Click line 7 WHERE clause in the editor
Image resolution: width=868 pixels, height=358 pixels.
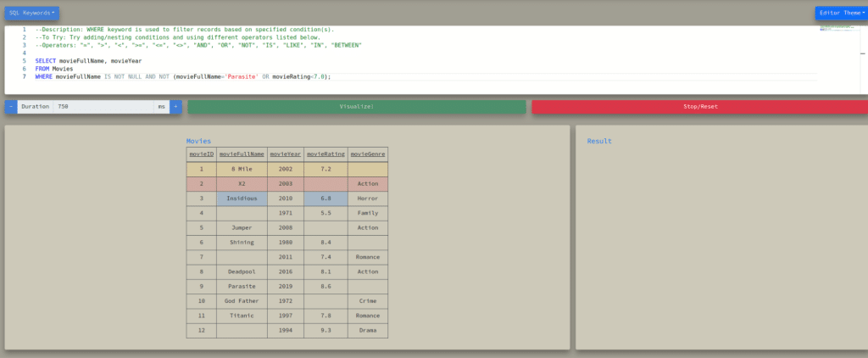pyautogui.click(x=183, y=76)
